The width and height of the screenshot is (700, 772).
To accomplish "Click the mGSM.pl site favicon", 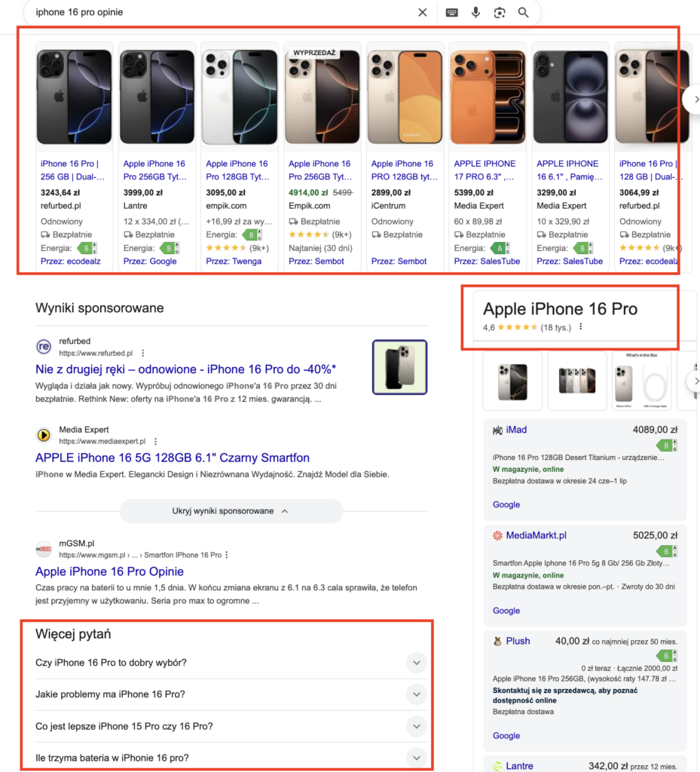I will pos(43,549).
